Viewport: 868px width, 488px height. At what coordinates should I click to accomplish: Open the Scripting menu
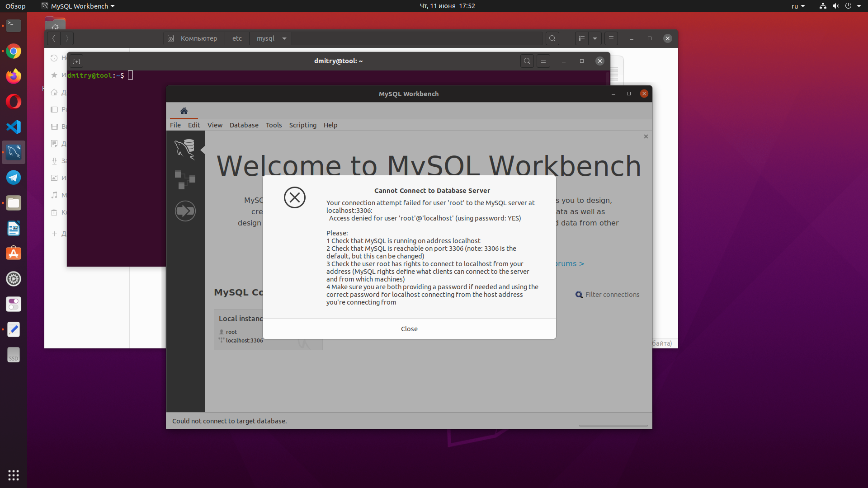click(303, 125)
